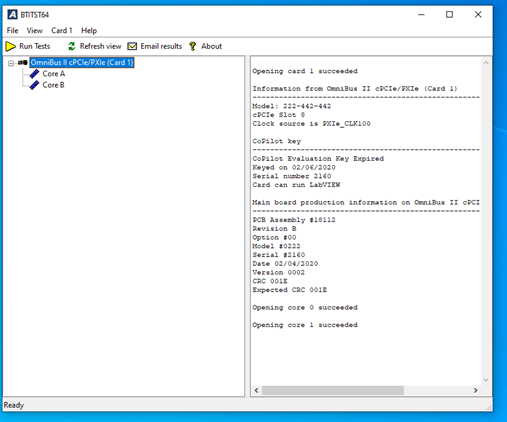Click the Email results toolbar label
This screenshot has width=507, height=422.
(161, 46)
